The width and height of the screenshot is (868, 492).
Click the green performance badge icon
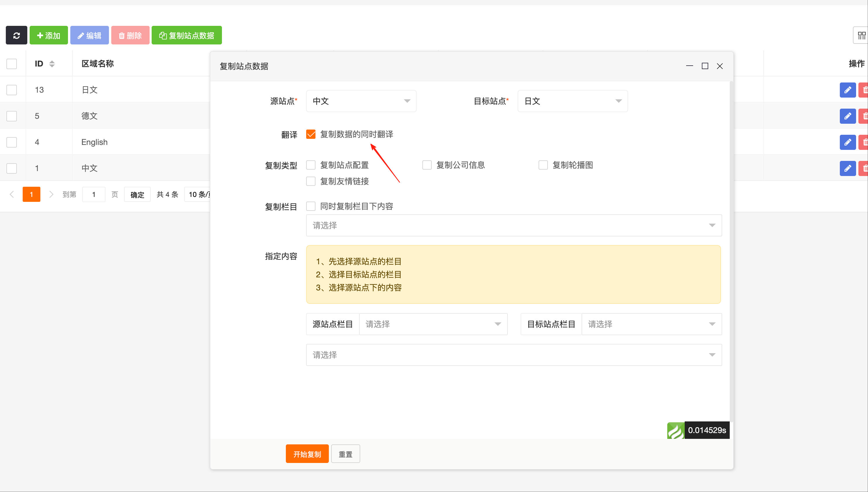(x=676, y=430)
